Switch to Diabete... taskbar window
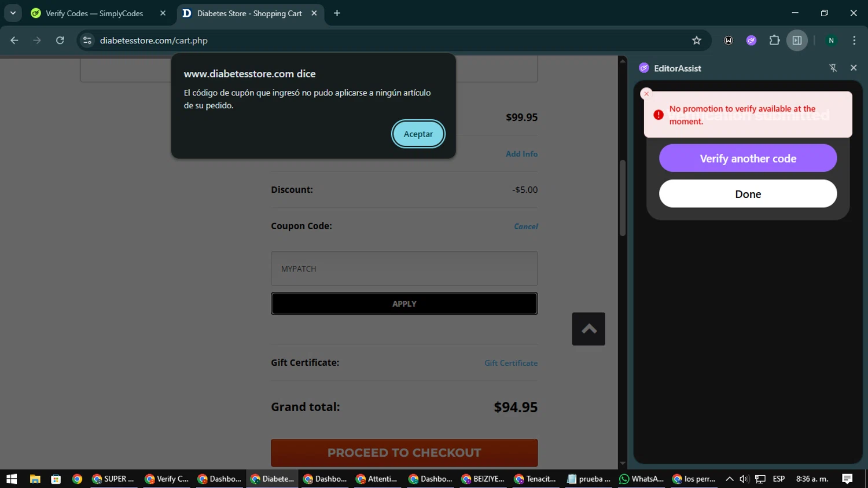 pos(273,479)
